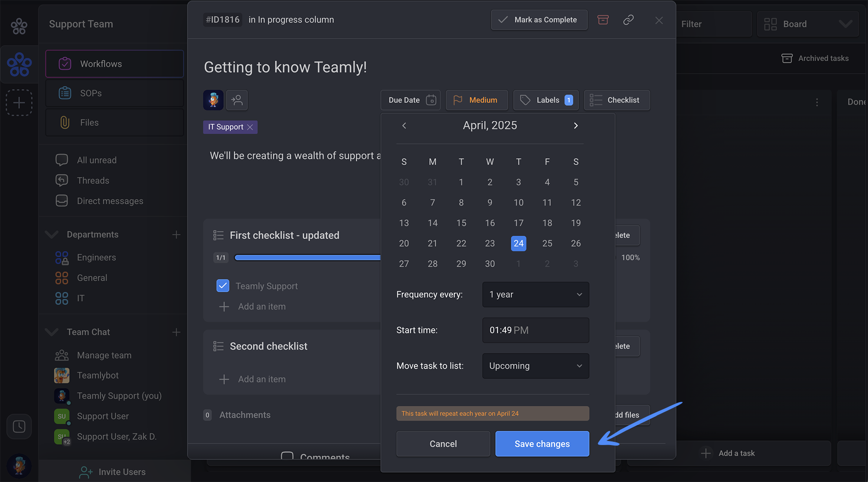Select the active workspace flower icon
The height and width of the screenshot is (482, 868).
tap(19, 64)
